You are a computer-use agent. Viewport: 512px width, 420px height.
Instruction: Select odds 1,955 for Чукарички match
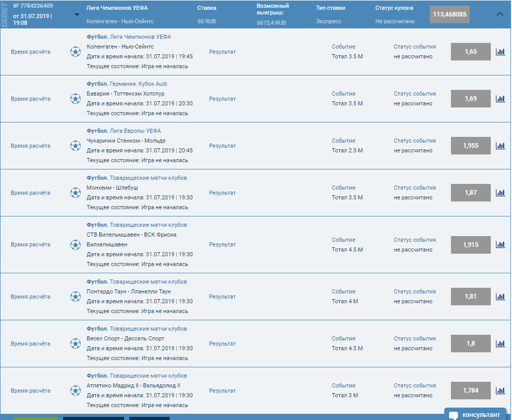coord(471,146)
